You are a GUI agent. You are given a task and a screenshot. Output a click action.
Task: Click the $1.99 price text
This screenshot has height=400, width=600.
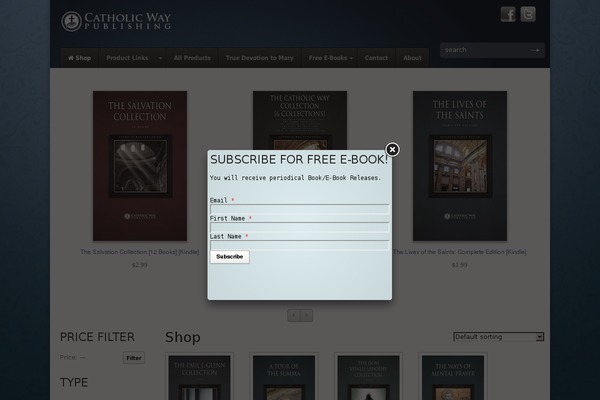[460, 265]
